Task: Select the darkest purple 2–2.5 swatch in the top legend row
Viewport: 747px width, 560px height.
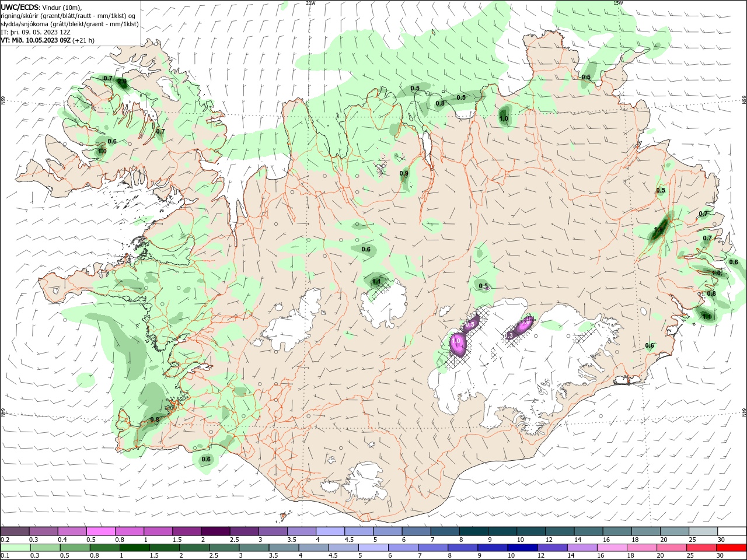Action: pyautogui.click(x=215, y=531)
